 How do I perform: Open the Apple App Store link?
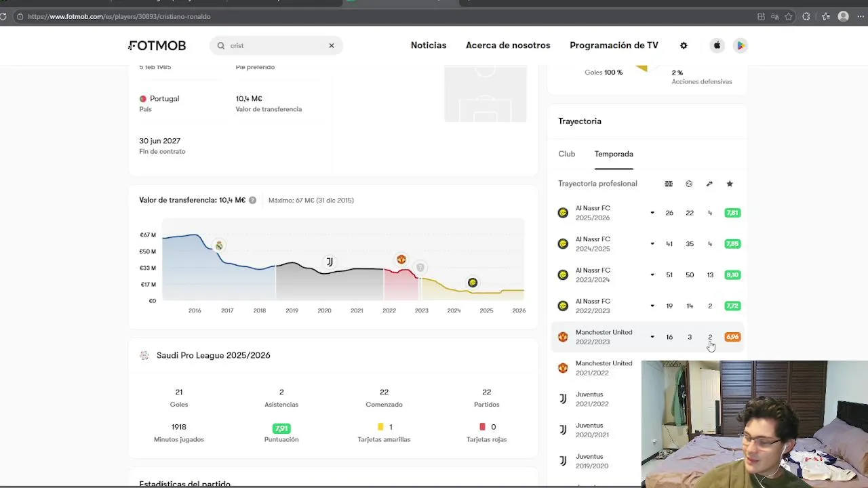pos(717,45)
